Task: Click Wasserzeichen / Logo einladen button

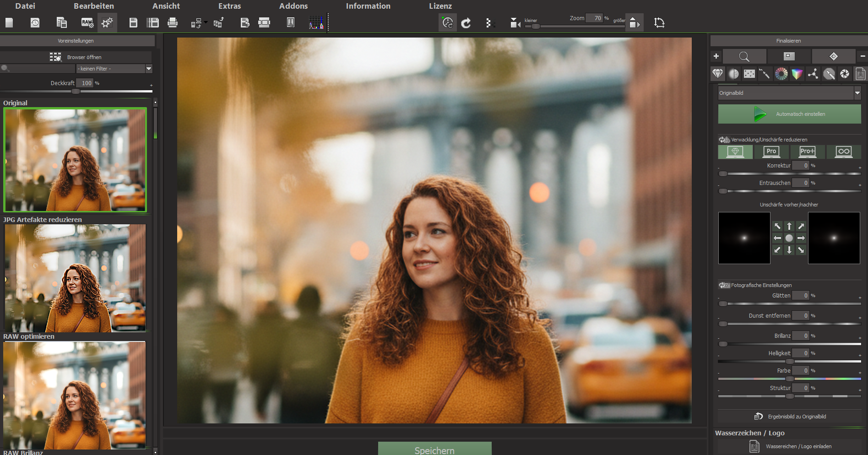Action: click(789, 446)
